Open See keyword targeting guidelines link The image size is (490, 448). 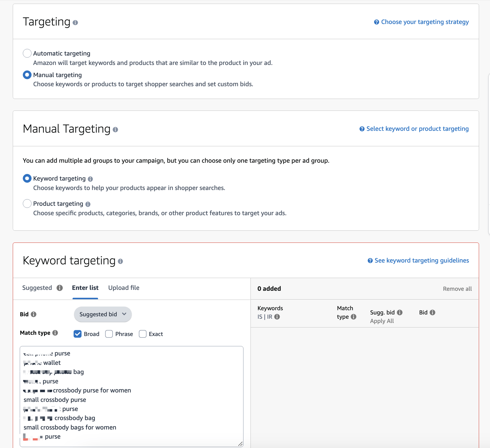click(x=421, y=260)
